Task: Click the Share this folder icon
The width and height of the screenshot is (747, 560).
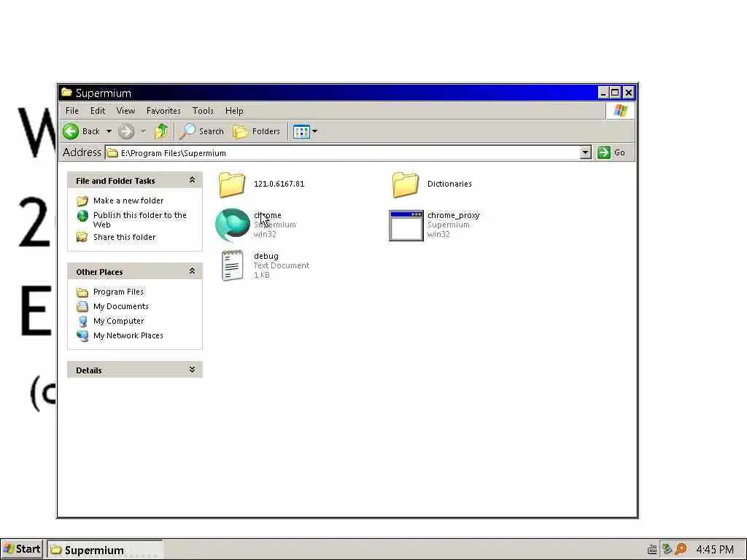Action: click(x=82, y=237)
